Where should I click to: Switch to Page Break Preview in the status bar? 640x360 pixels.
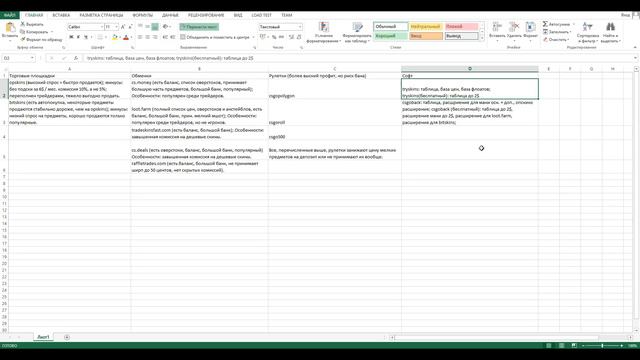tap(574, 346)
